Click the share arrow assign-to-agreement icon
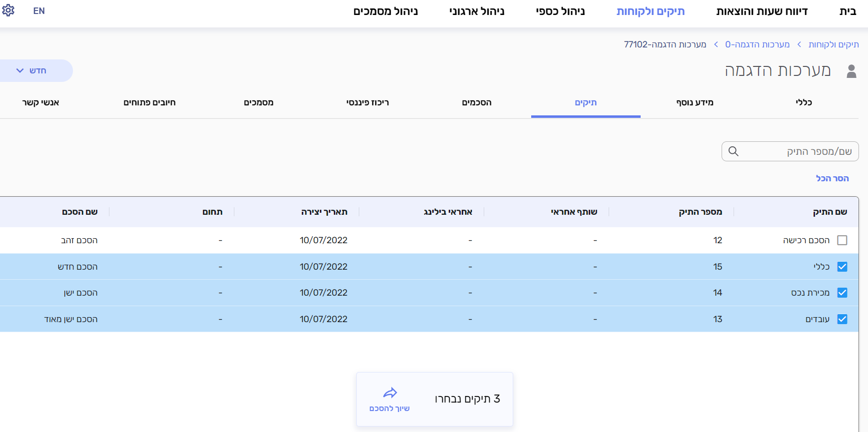This screenshot has height=432, width=868. pyautogui.click(x=390, y=393)
